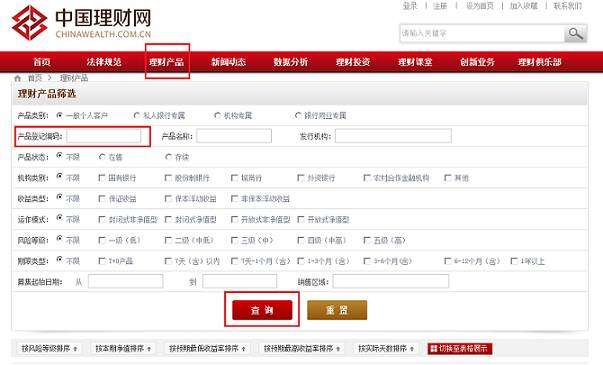The height and width of the screenshot is (365, 603).
Task: Sort by 按预期最低收益率排序
Action: click(207, 348)
